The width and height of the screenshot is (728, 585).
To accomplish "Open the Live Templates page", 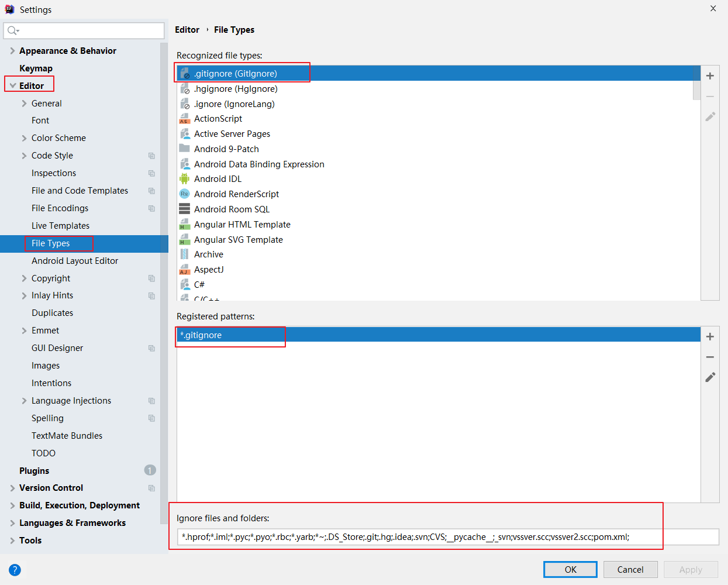I will (x=60, y=226).
